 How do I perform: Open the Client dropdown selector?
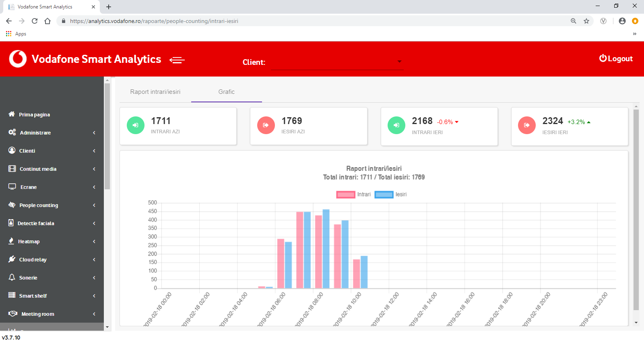(x=337, y=62)
